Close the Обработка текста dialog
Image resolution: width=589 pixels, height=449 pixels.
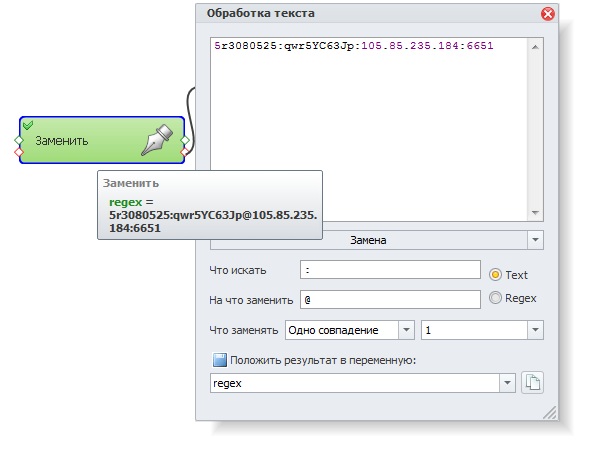pos(547,14)
